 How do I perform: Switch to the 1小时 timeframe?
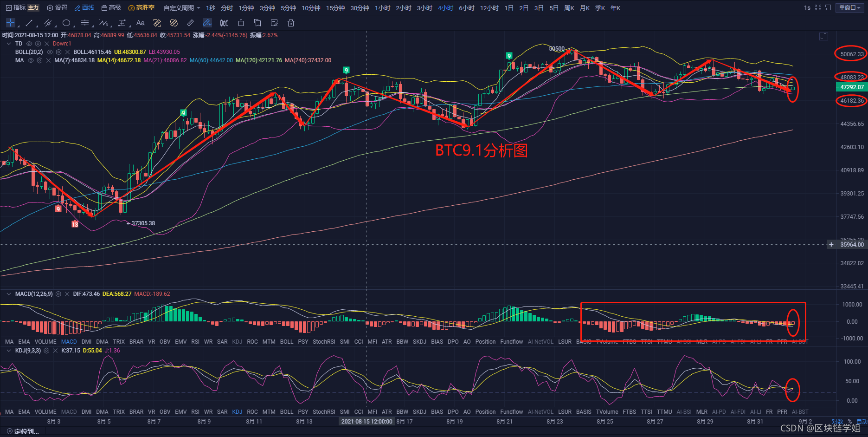(x=383, y=8)
